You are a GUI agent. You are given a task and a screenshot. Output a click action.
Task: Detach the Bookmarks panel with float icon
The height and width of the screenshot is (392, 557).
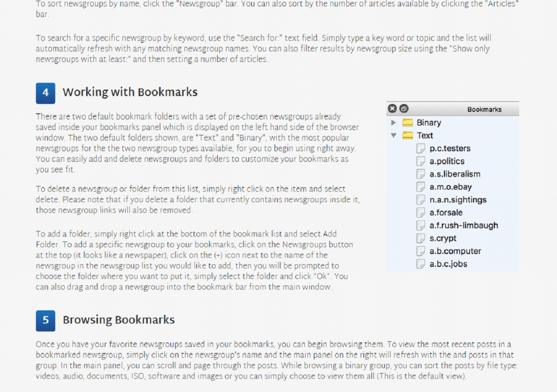[404, 109]
